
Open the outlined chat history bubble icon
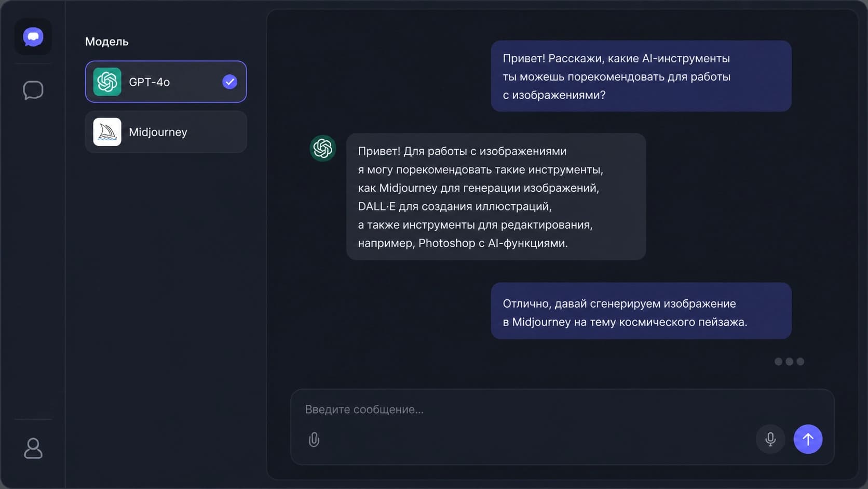[33, 90]
